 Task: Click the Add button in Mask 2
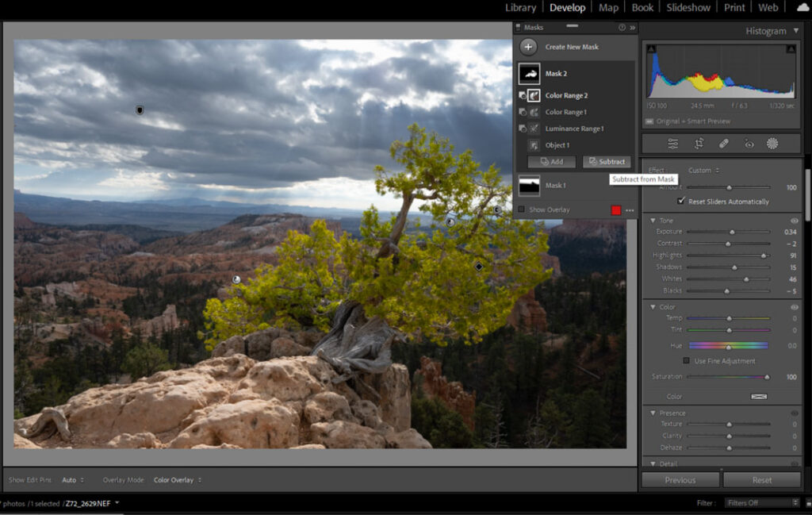coord(552,162)
